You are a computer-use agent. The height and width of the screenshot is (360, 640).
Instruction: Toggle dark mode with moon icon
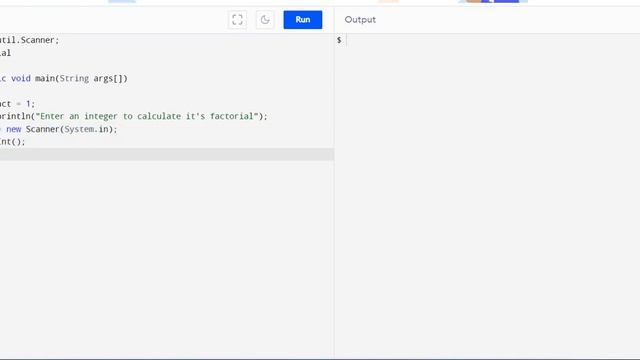click(265, 20)
